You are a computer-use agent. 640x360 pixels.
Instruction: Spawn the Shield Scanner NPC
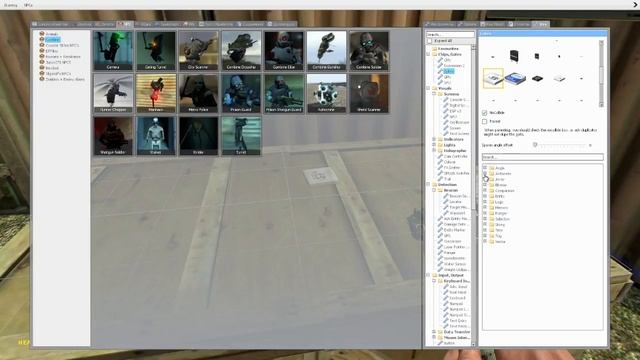(x=369, y=93)
